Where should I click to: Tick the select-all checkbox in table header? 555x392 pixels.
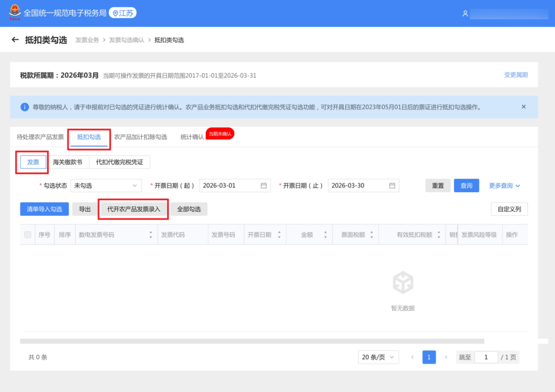click(28, 235)
